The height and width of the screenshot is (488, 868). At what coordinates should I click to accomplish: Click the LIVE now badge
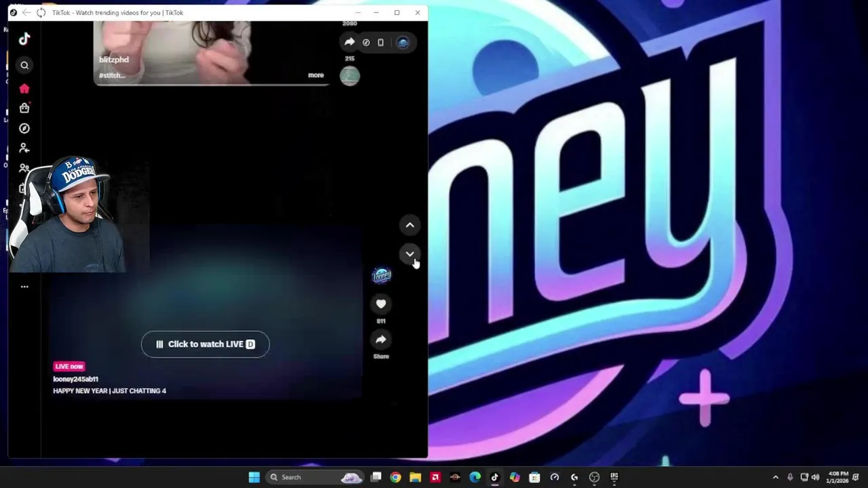[x=68, y=366]
